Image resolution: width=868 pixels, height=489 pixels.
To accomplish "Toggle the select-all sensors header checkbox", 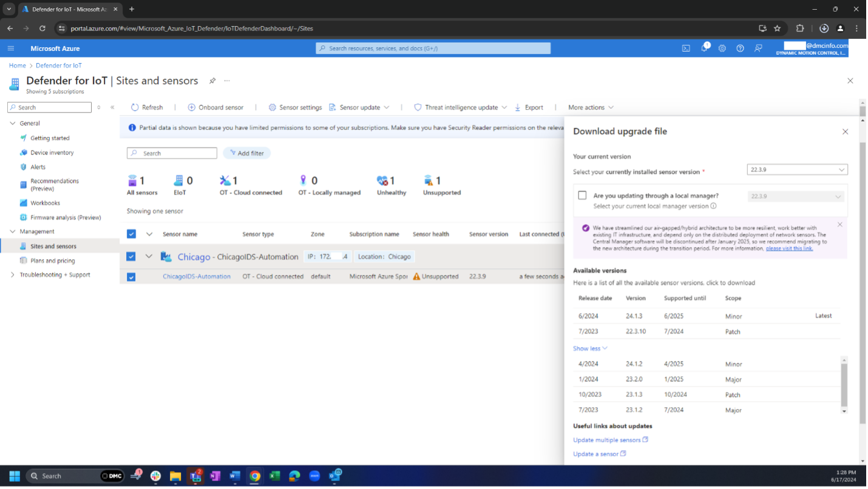I will [131, 234].
